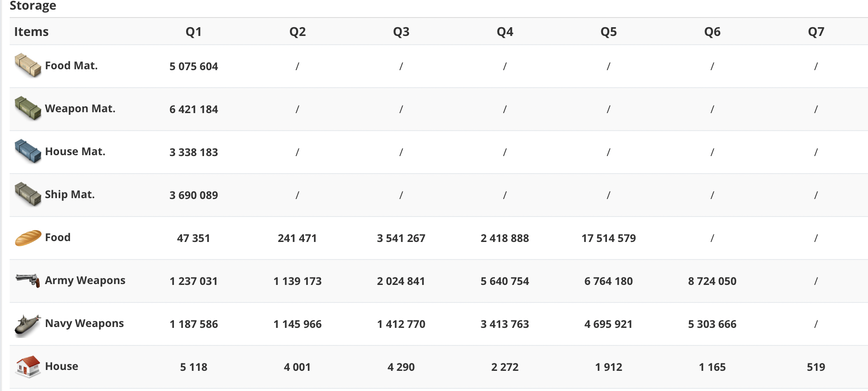Click Weapon Mat. Q1 value 6 421 184
Viewport: 868px width, 391px height.
click(x=194, y=109)
